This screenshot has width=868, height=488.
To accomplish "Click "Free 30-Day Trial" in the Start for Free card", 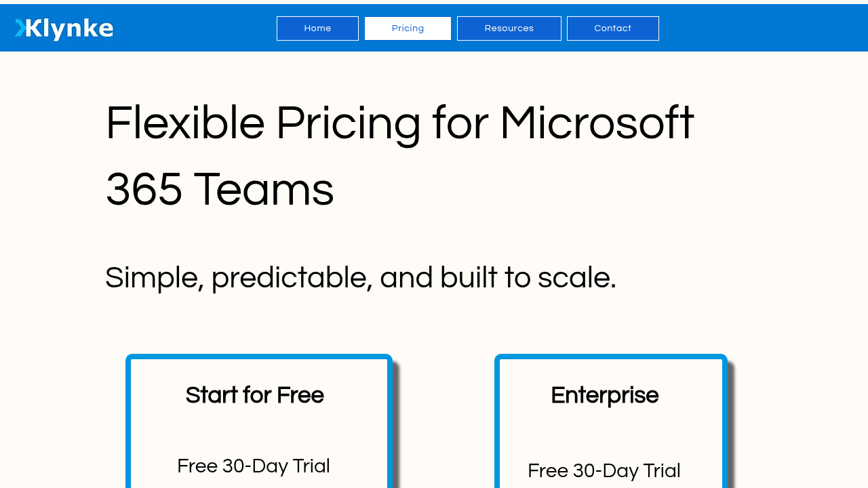I will [x=254, y=466].
